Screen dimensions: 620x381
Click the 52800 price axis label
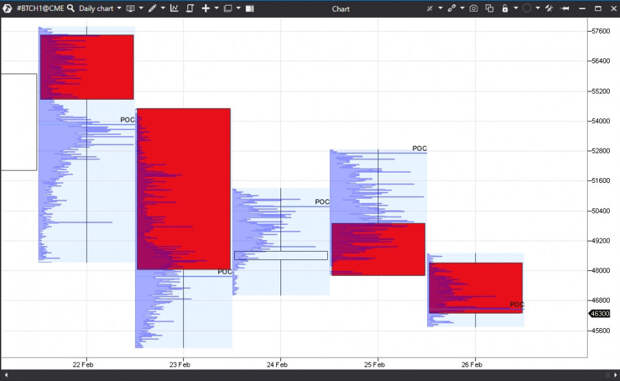coord(601,151)
